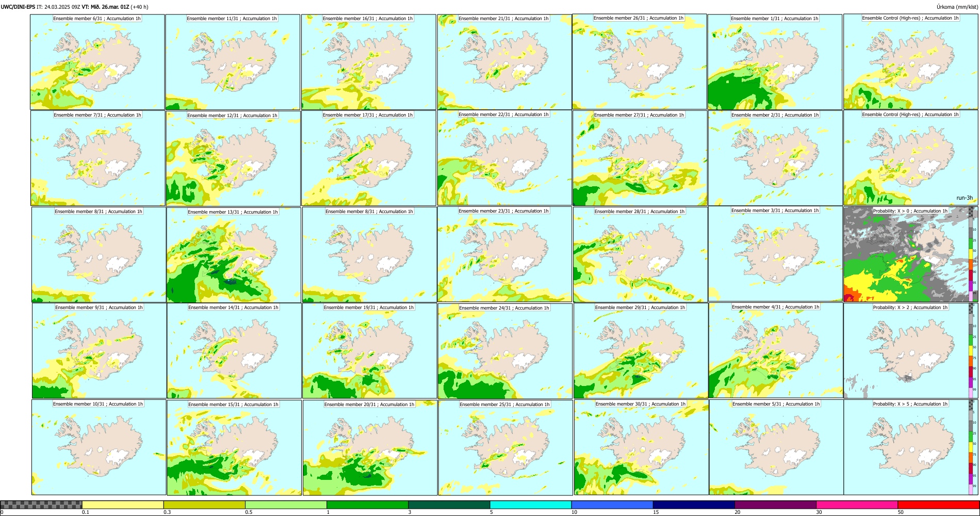The width and height of the screenshot is (980, 516).
Task: Click the cyan 5–10 legend swatch
Action: tap(530, 505)
